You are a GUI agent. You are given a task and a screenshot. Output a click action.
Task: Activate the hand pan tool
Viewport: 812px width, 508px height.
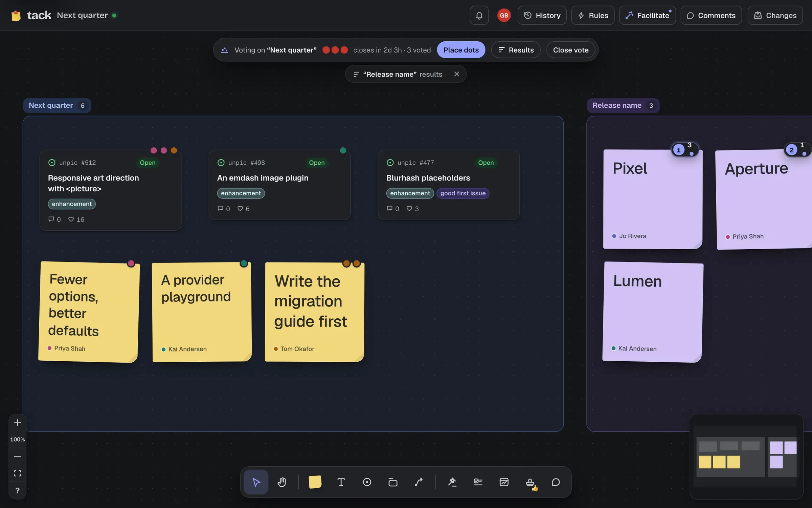tap(282, 482)
